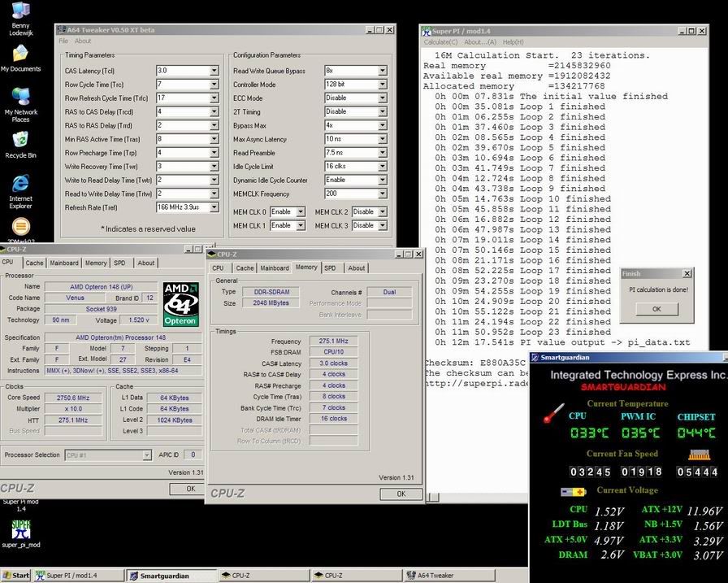Click the Start button on taskbar
Viewport: 728px width, 583px height.
click(15, 576)
